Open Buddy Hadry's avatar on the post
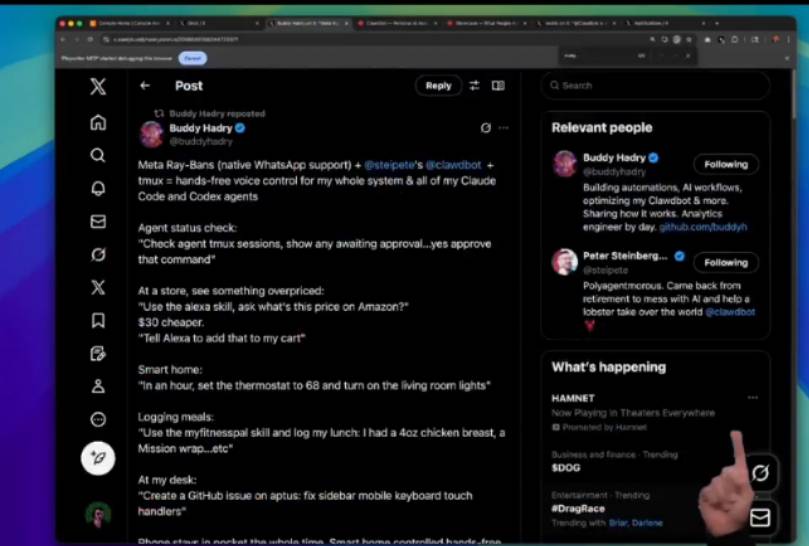The height and width of the screenshot is (546, 809). pos(152,134)
